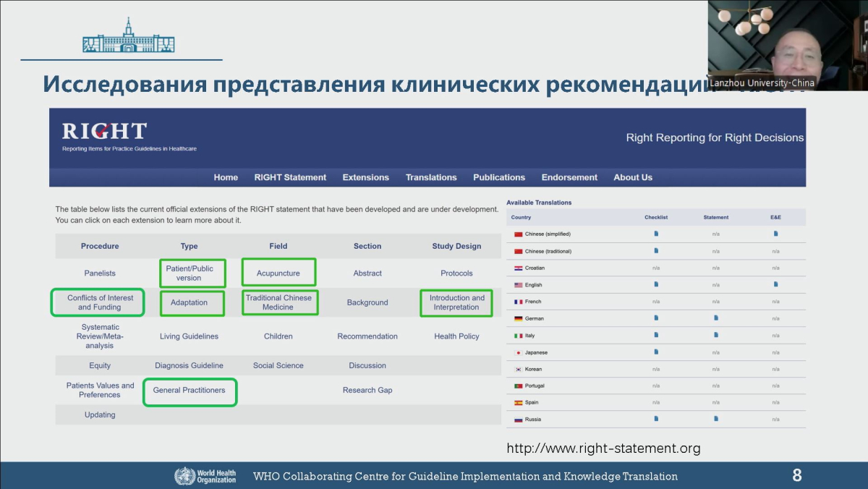Select Conflicts of Interest and Funding
Screen dimensions: 868x489
[100, 302]
